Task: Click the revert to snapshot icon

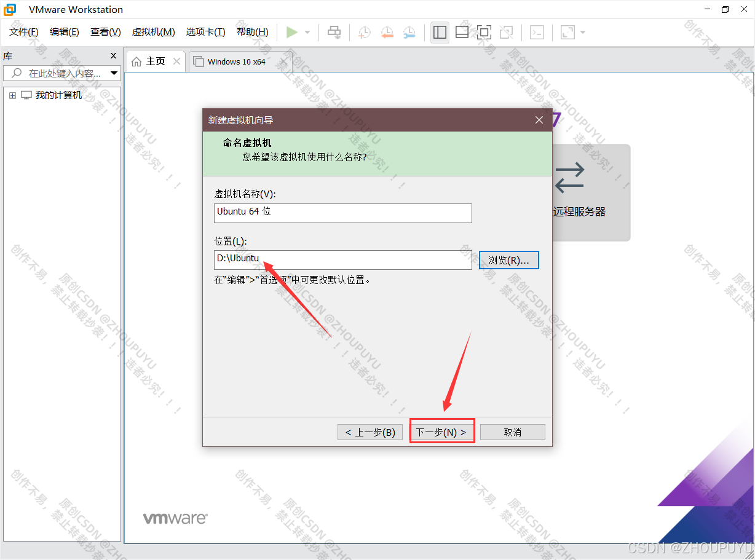Action: (387, 32)
